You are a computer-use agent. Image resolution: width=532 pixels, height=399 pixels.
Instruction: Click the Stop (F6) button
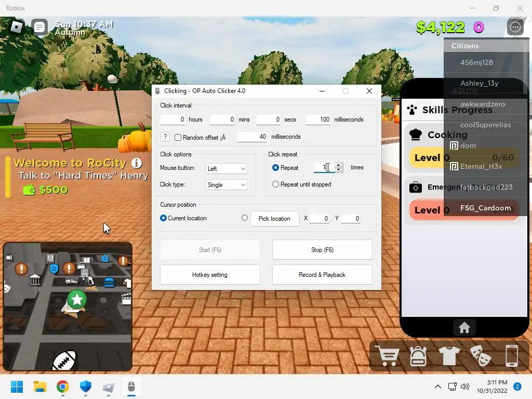point(322,250)
